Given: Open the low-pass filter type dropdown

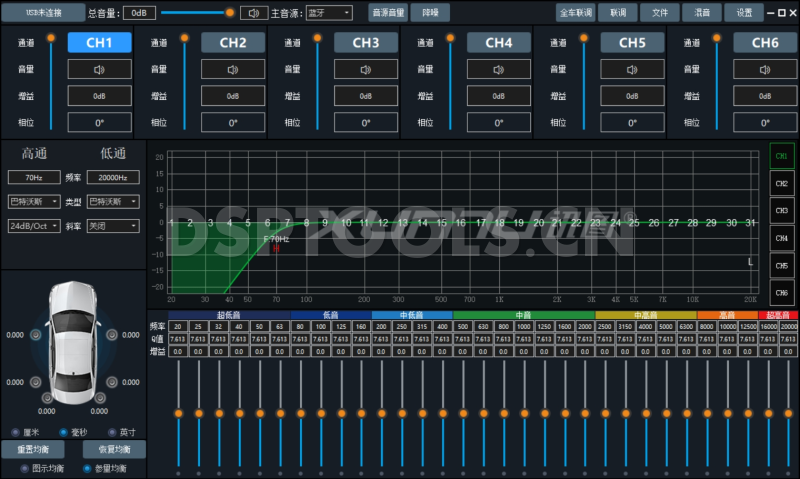Looking at the screenshot, I should point(111,201).
